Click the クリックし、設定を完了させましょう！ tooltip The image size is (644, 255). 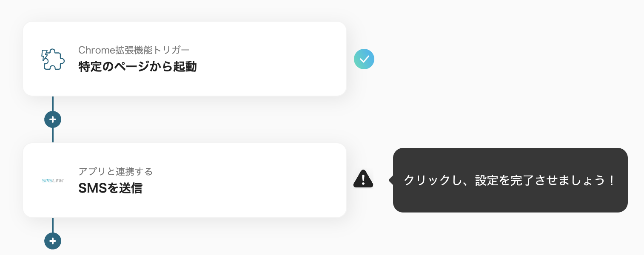510,180
